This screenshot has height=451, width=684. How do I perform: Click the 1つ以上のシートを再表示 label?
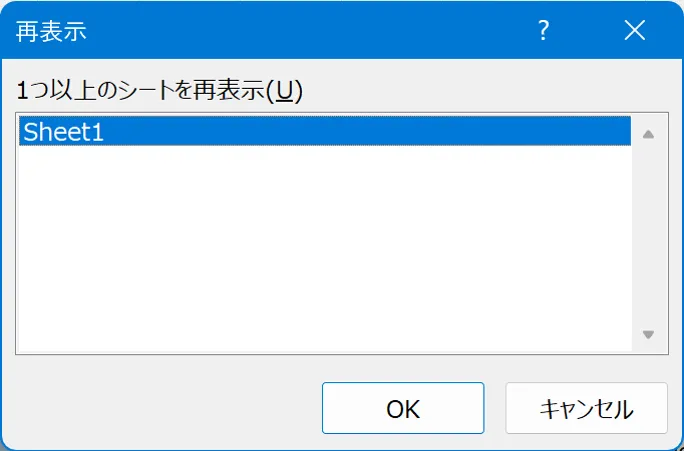pos(140,91)
